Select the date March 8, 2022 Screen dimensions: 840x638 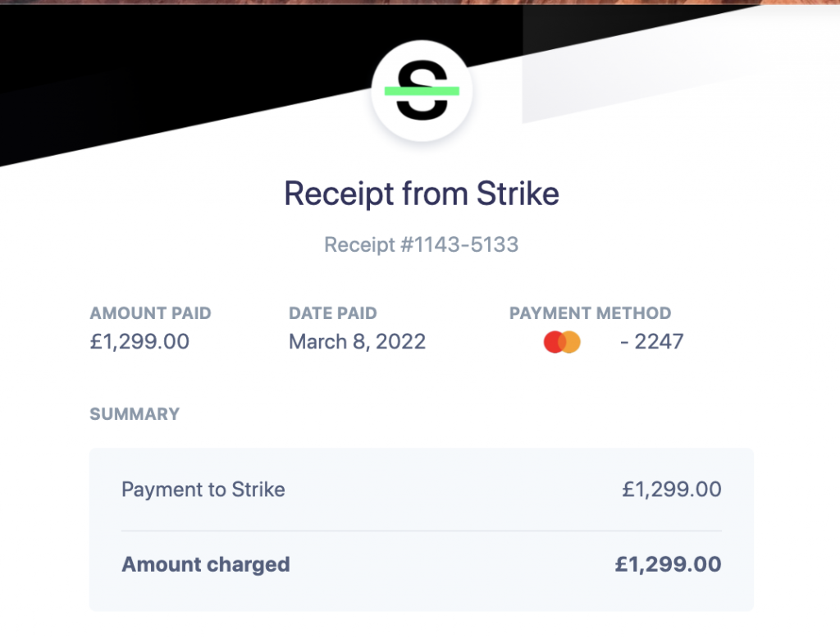point(357,342)
